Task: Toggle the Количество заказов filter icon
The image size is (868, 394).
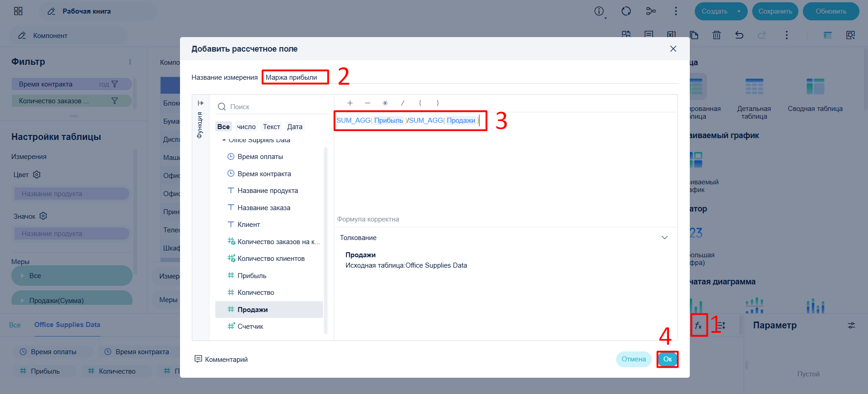Action: point(114,101)
